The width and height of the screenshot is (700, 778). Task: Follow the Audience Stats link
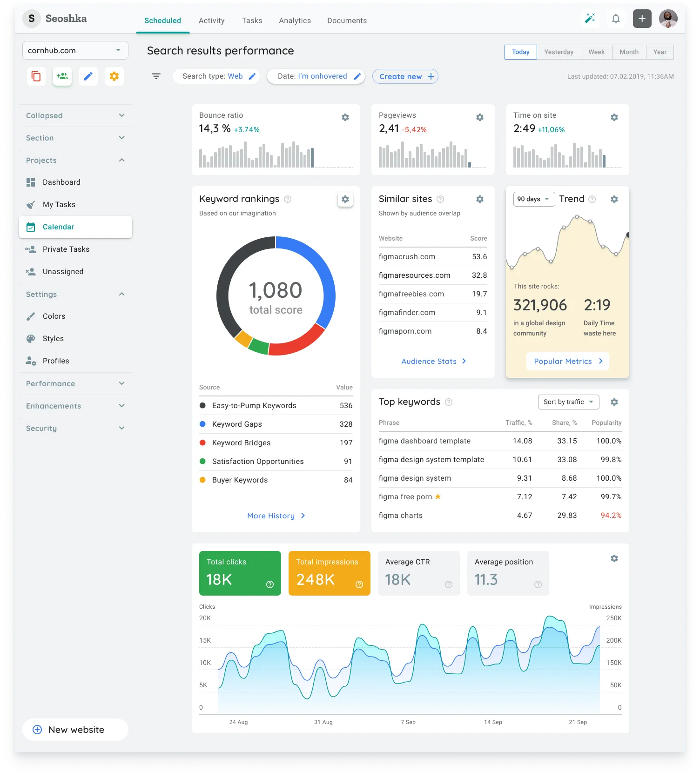coord(433,361)
